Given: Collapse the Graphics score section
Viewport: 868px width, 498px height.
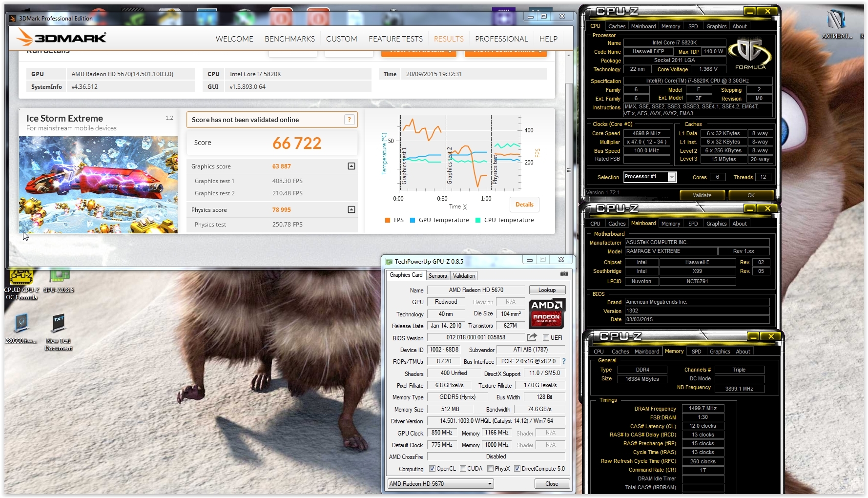Looking at the screenshot, I should (351, 166).
